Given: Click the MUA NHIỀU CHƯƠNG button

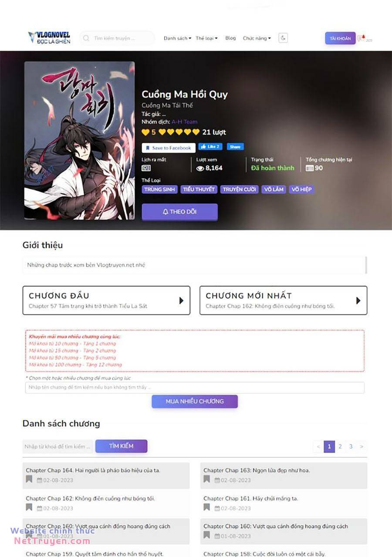Looking at the screenshot, I should (x=195, y=402).
